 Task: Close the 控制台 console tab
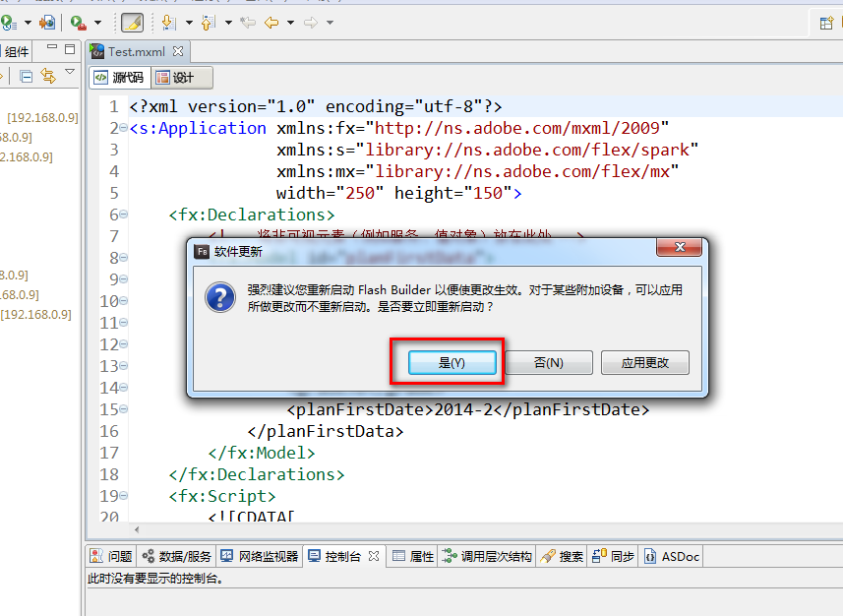pos(374,556)
